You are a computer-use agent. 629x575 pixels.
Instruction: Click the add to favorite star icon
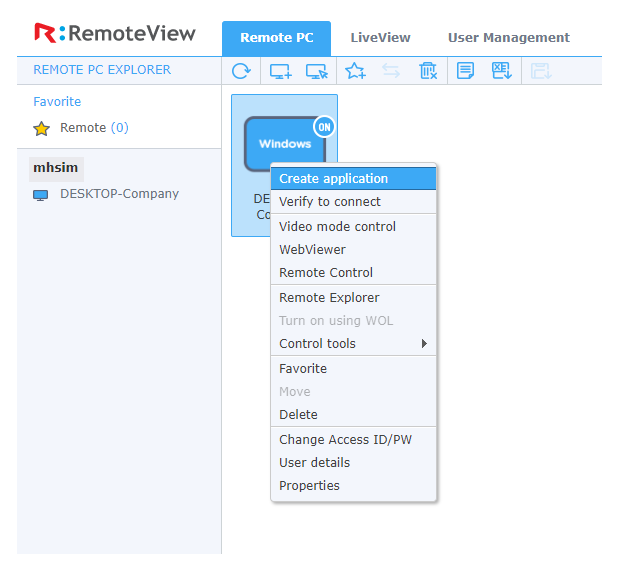[355, 71]
